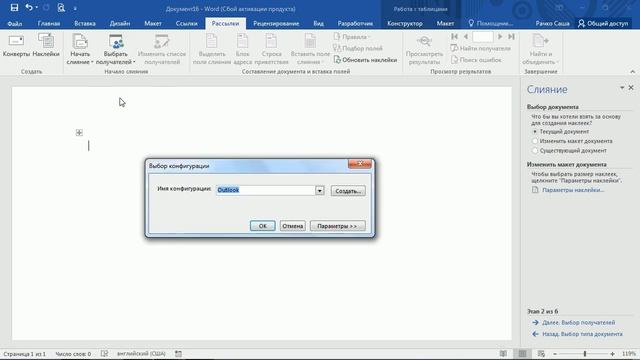This screenshot has height=360, width=640.
Task: Open the quick access toolbar customize arrow
Action: tap(75, 8)
